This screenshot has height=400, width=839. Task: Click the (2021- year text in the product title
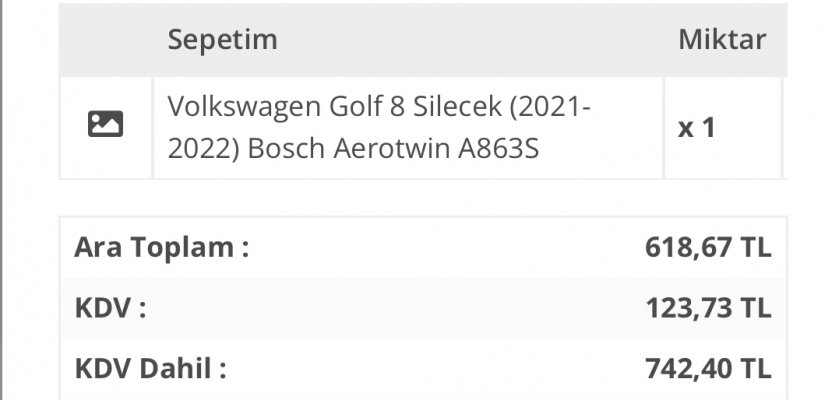point(550,106)
